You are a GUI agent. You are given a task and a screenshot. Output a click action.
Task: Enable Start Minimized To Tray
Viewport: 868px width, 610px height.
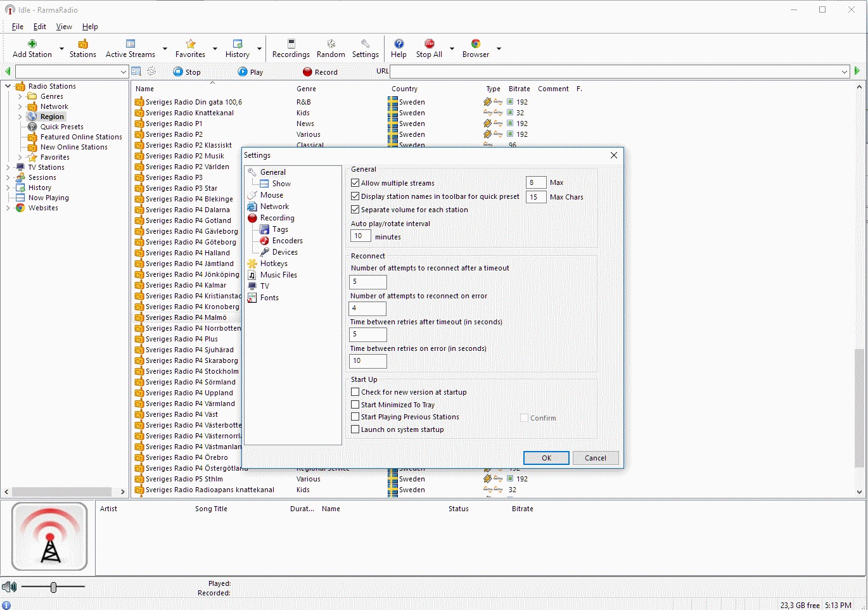pos(355,405)
